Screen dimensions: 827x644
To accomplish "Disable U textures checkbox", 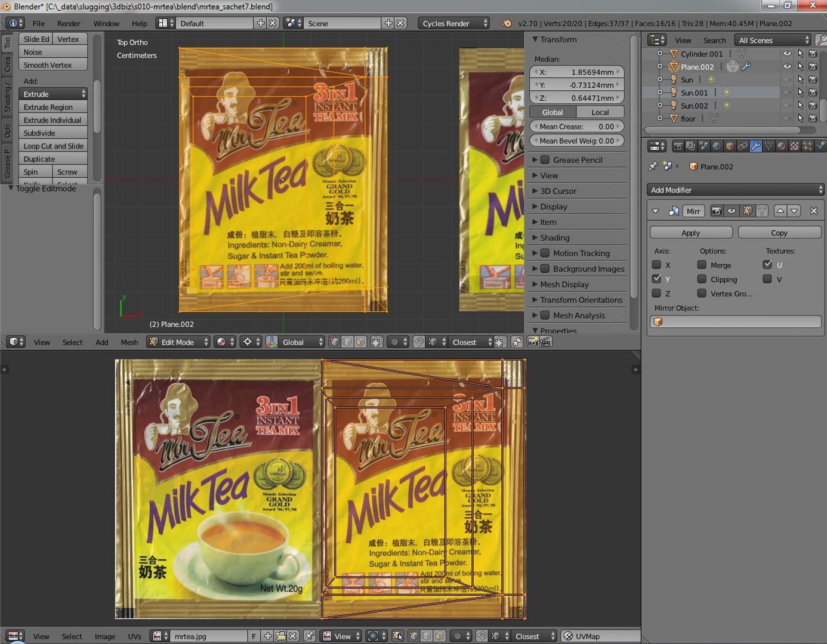I will (x=767, y=265).
